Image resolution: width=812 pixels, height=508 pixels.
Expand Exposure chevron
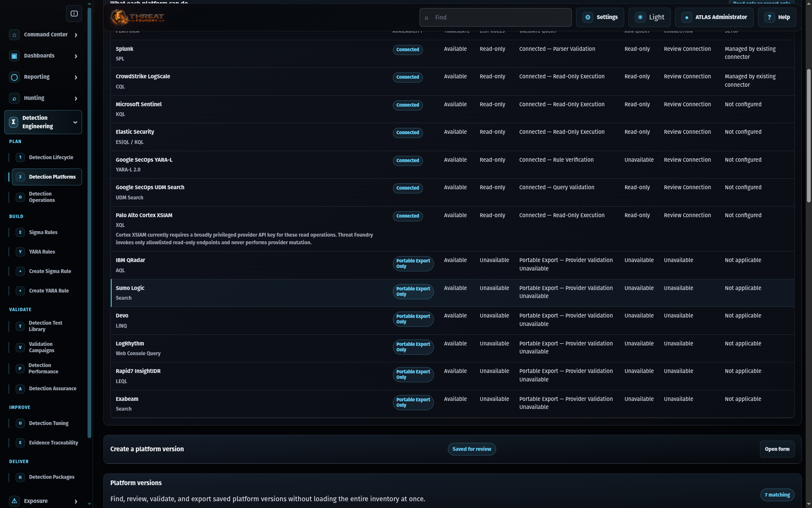click(x=76, y=501)
